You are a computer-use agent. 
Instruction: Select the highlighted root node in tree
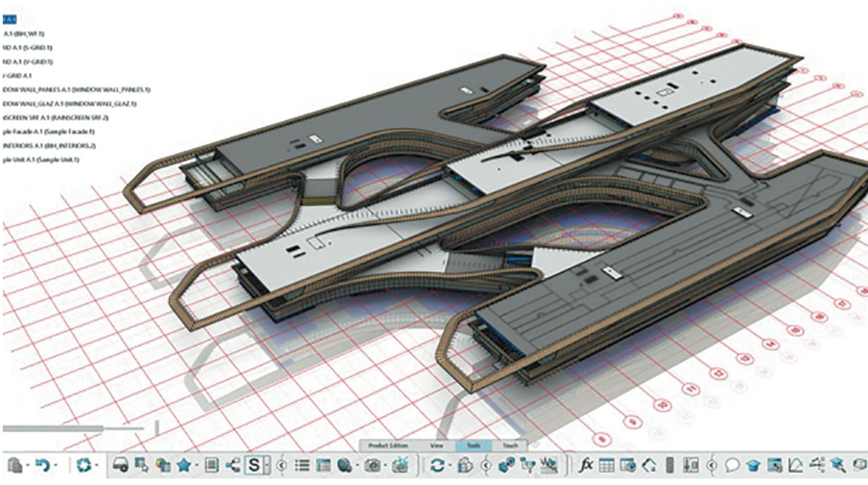click(x=9, y=19)
